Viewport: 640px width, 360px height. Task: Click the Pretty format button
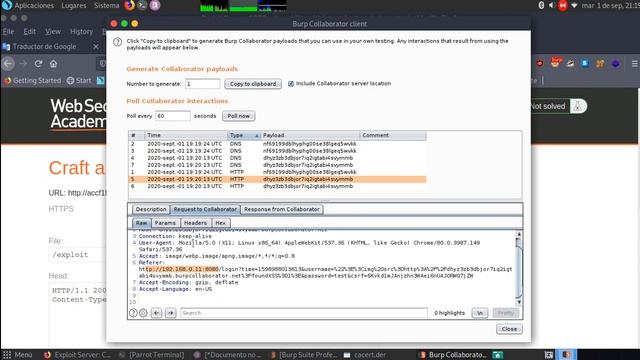(x=506, y=313)
